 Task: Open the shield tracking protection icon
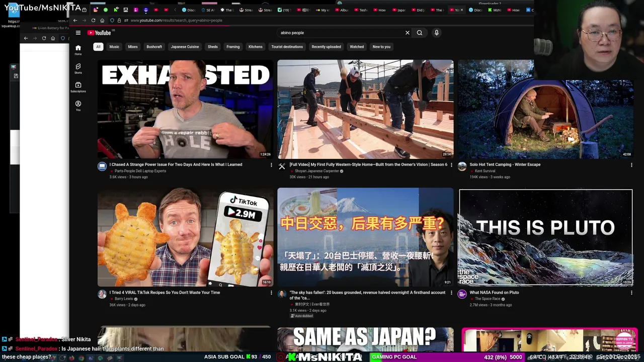click(x=112, y=21)
